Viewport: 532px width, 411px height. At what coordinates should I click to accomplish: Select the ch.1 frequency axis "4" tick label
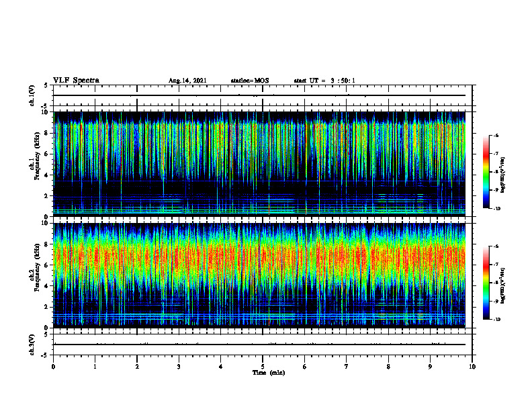click(46, 175)
